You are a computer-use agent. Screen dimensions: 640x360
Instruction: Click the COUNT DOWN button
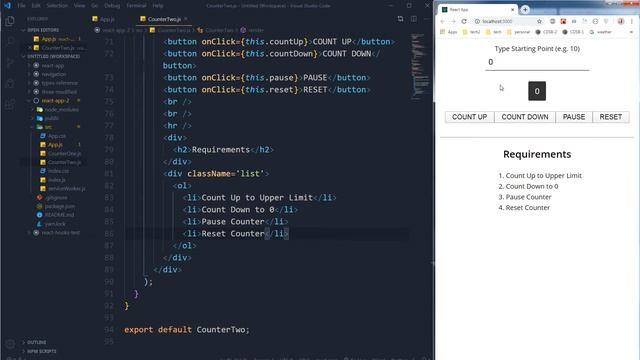point(525,117)
